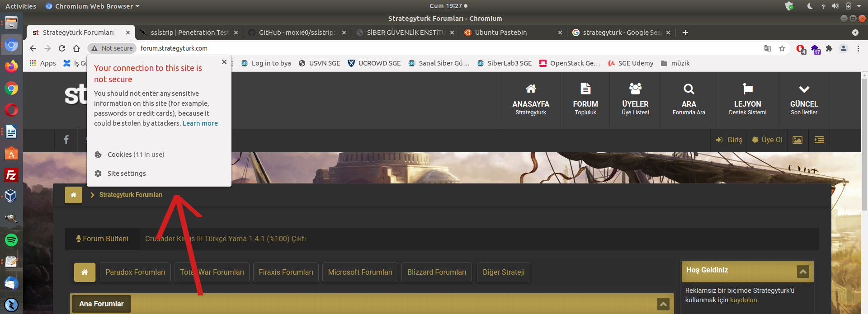Expand the GÜNCEL Son İletiler menu

pos(804,100)
